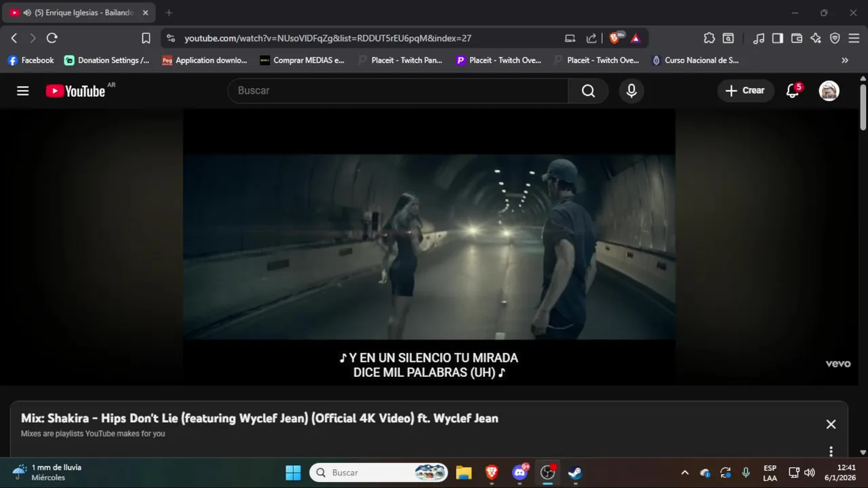Image resolution: width=868 pixels, height=488 pixels.
Task: Click the microphone tray icon
Action: pos(746,472)
